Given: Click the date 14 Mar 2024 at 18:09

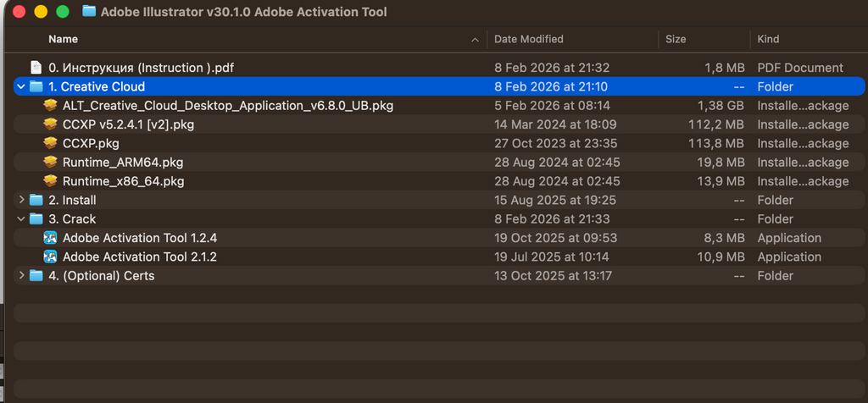Looking at the screenshot, I should (x=555, y=124).
